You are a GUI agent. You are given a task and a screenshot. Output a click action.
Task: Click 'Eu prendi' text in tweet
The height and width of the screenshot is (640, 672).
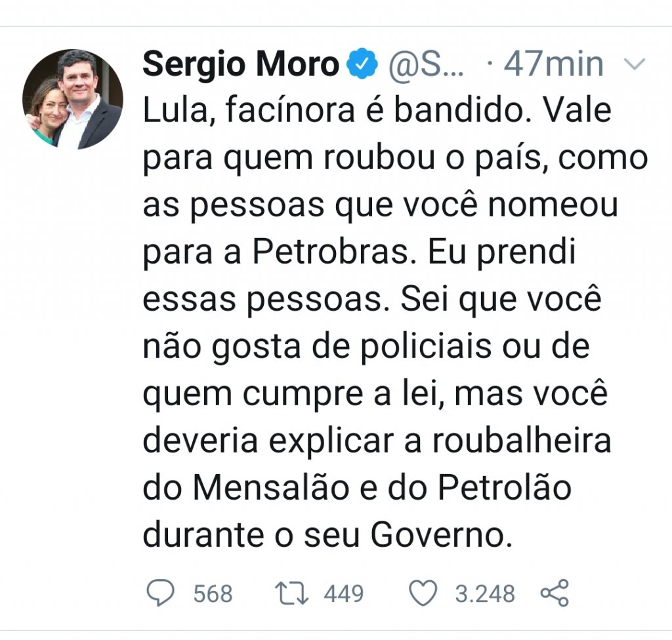point(501,254)
